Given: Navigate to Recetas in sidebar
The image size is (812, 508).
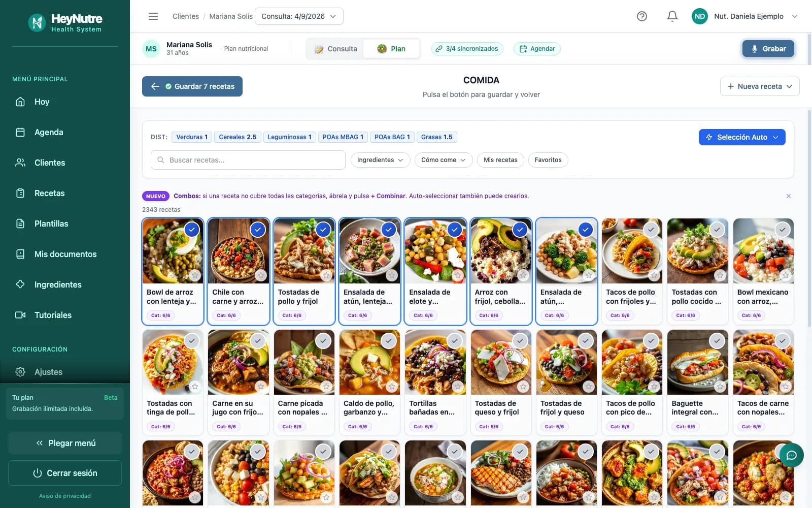Looking at the screenshot, I should tap(65, 193).
